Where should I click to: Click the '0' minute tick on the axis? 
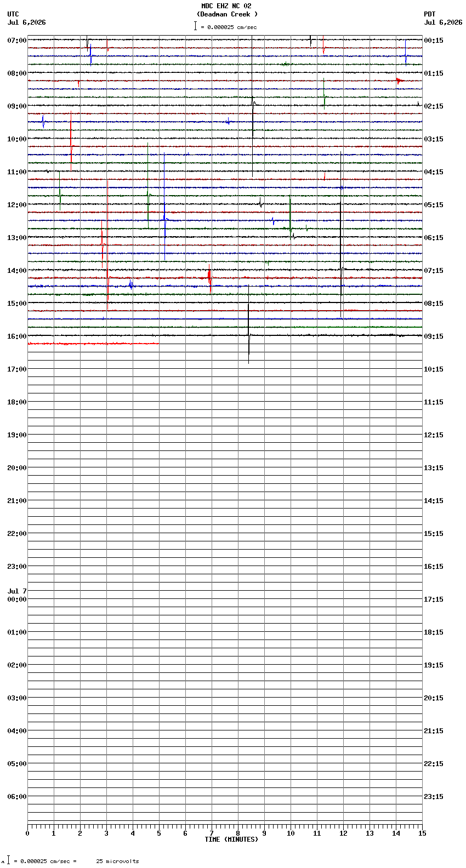coord(27,833)
